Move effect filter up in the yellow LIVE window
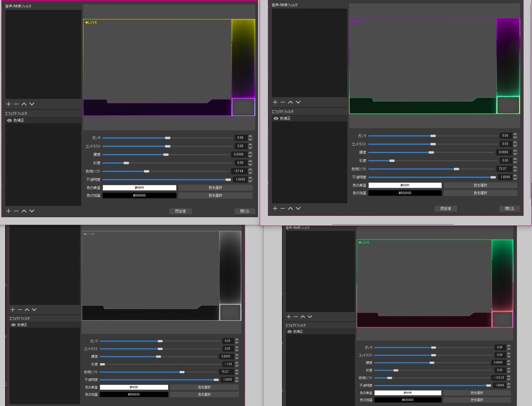The height and width of the screenshot is (406, 532). [24, 211]
